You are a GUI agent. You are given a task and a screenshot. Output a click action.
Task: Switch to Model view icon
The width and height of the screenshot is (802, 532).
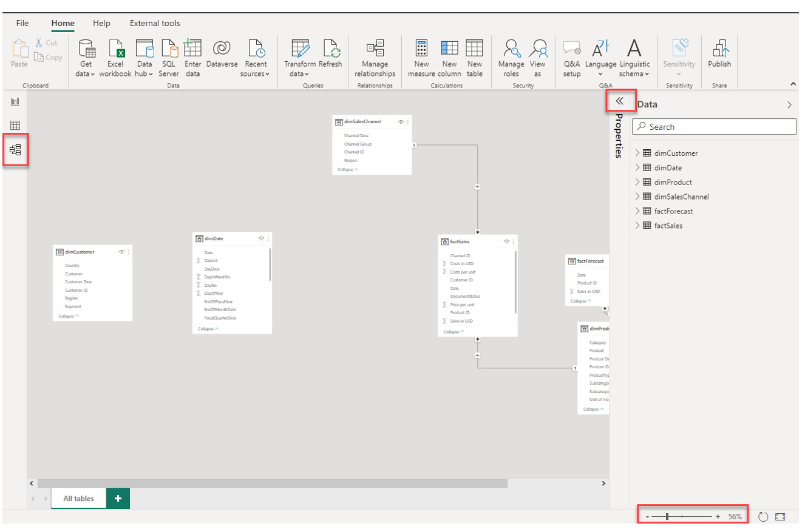pyautogui.click(x=15, y=149)
